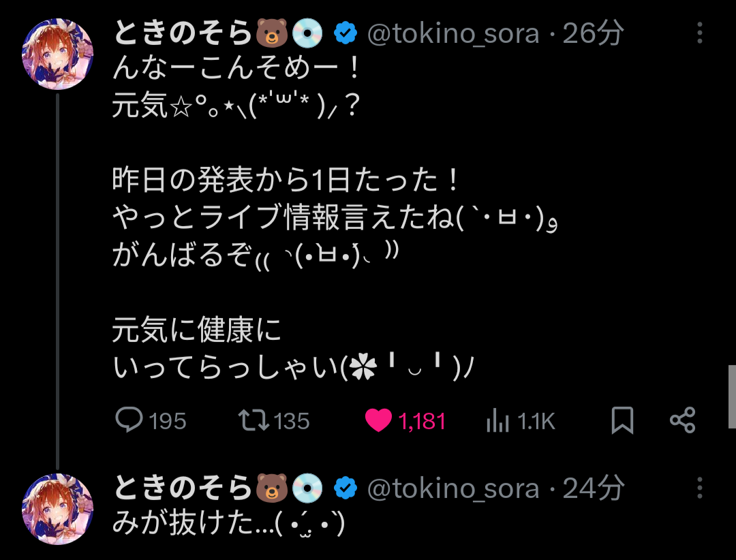Bookmark the first tweet
The width and height of the screenshot is (736, 560).
622,420
